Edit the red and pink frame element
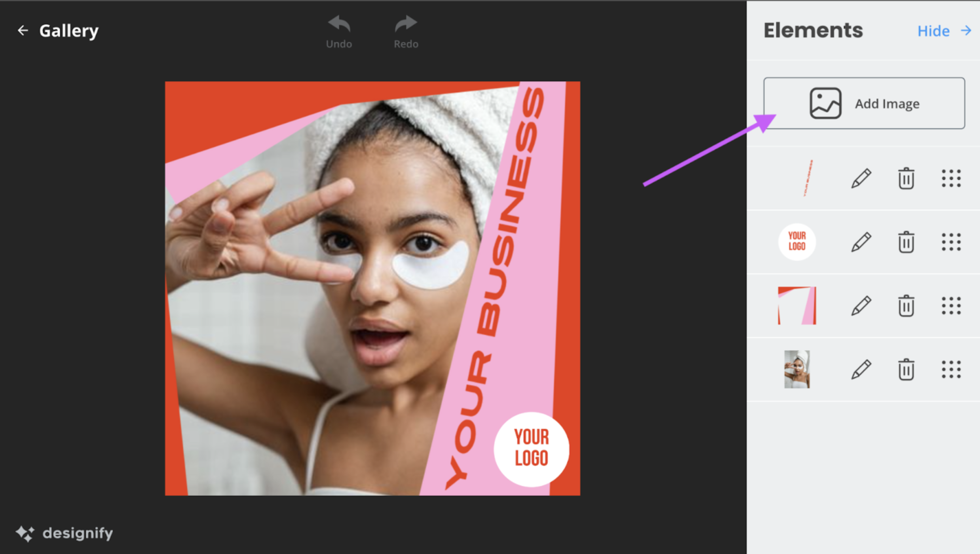Viewport: 980px width, 554px height. (x=861, y=306)
